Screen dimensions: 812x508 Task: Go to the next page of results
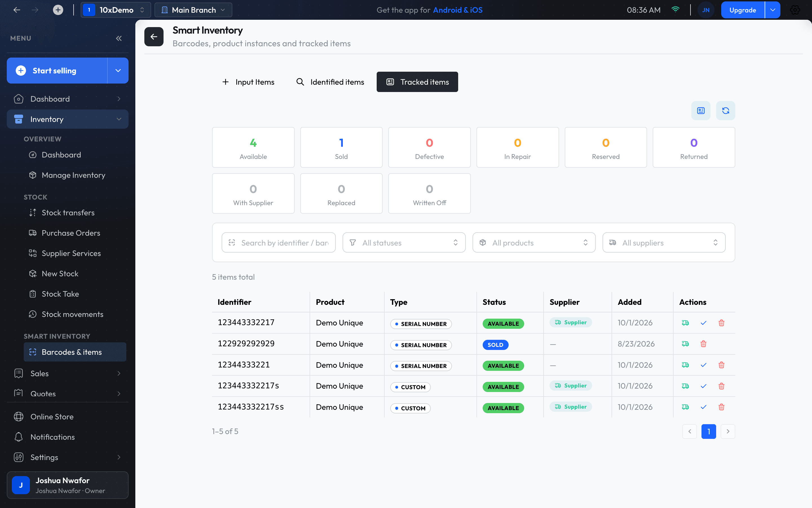click(728, 432)
